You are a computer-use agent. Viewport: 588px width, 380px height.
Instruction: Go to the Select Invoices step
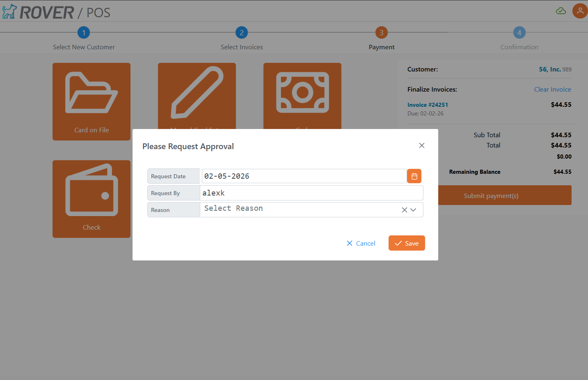(x=242, y=39)
